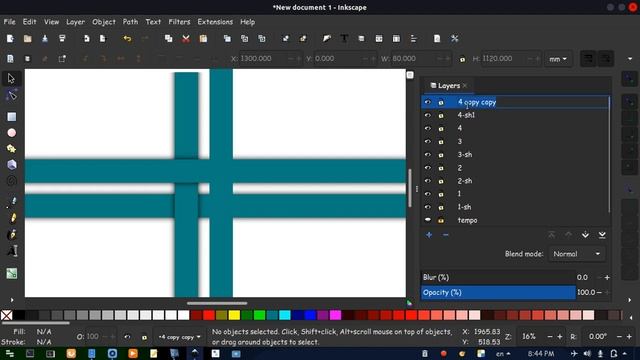Paste from clipboard

[203, 38]
